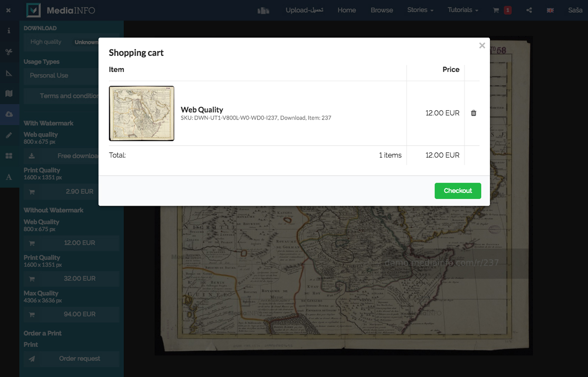This screenshot has width=588, height=377.
Task: Open the grid layout panel
Action: point(9,156)
